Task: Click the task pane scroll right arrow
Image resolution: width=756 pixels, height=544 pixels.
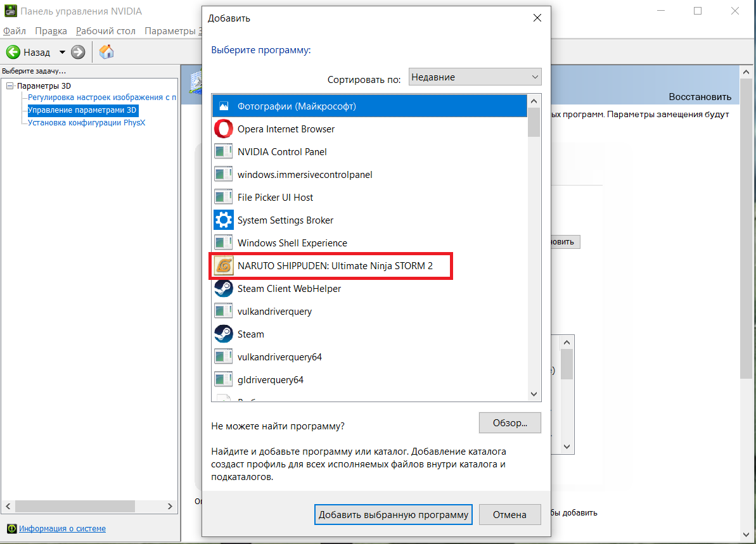Action: coord(170,507)
